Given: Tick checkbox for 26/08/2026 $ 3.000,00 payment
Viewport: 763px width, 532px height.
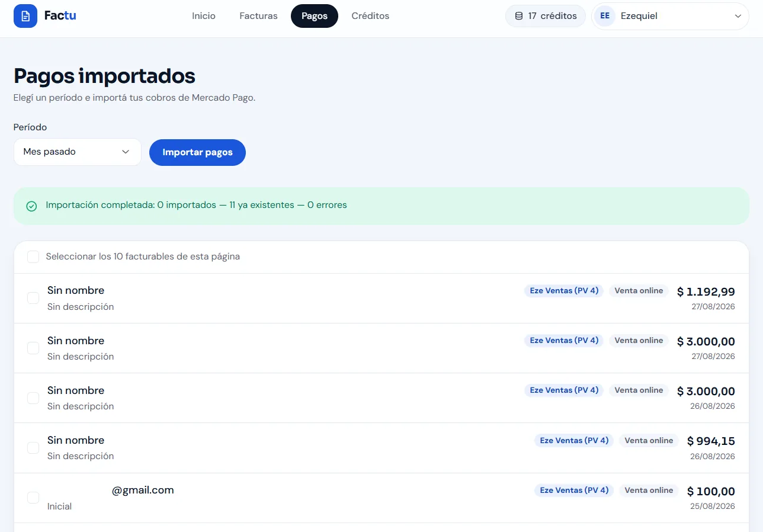Looking at the screenshot, I should click(x=33, y=398).
